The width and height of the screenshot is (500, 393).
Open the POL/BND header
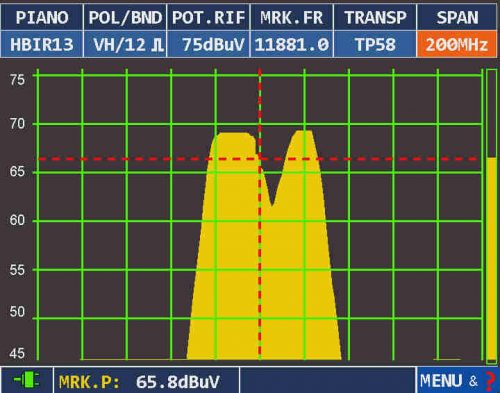[125, 17]
